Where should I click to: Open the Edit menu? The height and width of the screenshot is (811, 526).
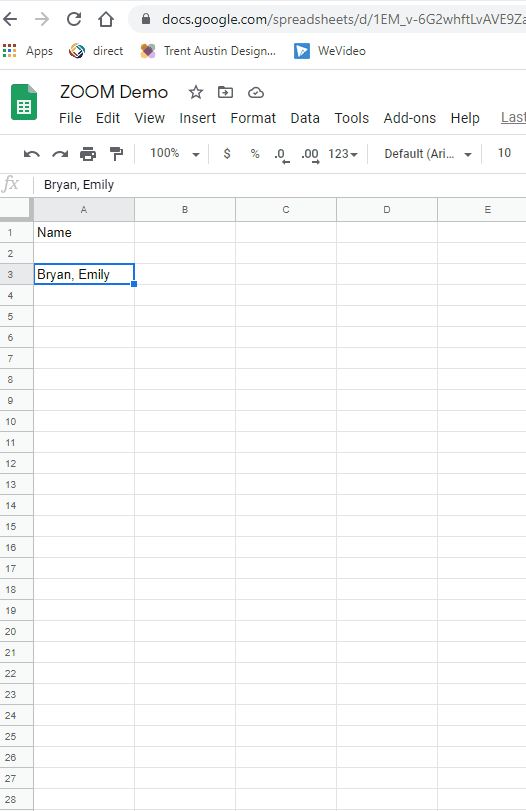click(x=108, y=118)
